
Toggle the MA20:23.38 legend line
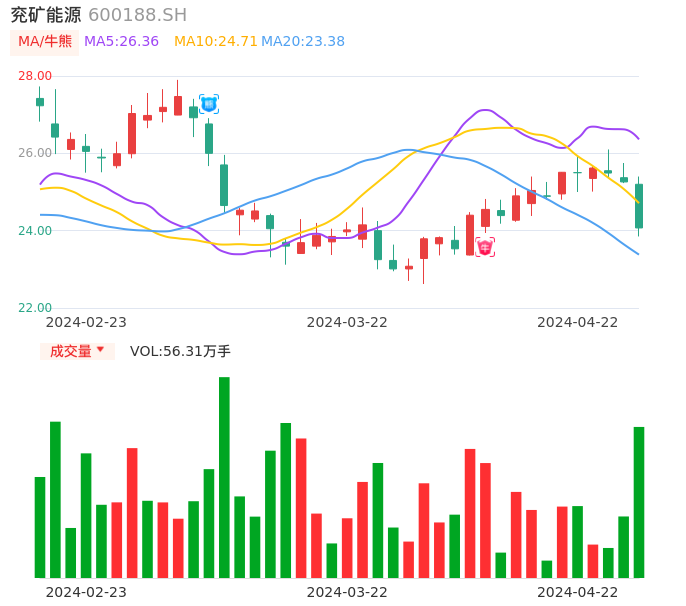coord(302,41)
